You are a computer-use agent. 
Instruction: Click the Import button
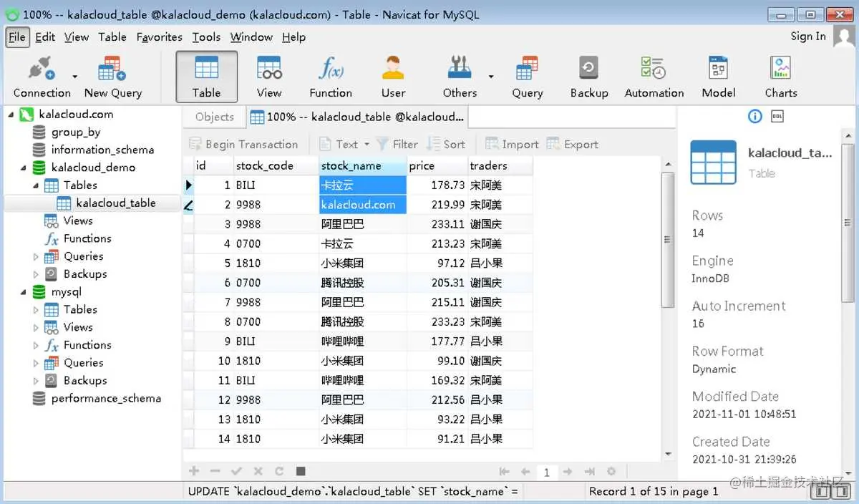click(513, 144)
